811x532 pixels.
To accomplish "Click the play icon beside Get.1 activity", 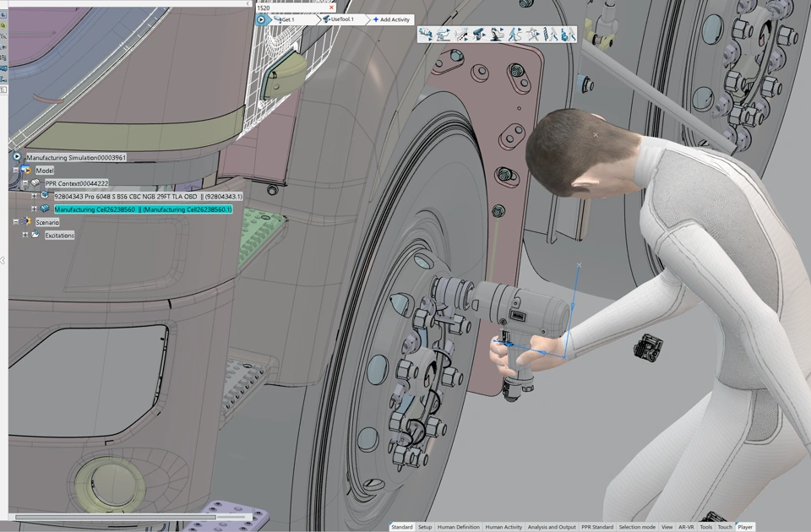I will tap(262, 19).
